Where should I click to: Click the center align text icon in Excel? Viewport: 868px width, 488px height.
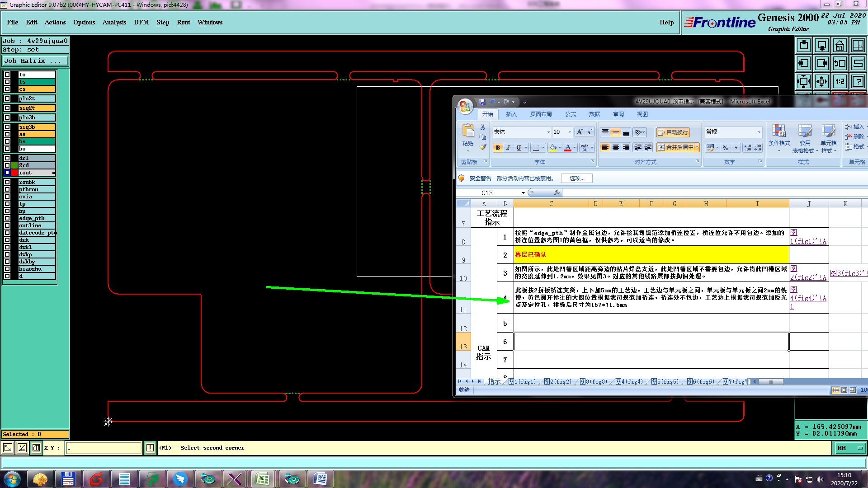click(616, 147)
